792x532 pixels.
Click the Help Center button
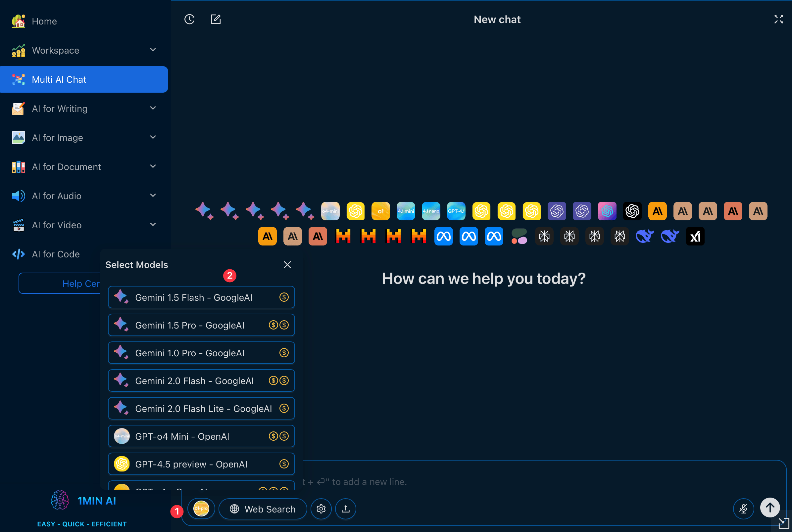click(60, 283)
